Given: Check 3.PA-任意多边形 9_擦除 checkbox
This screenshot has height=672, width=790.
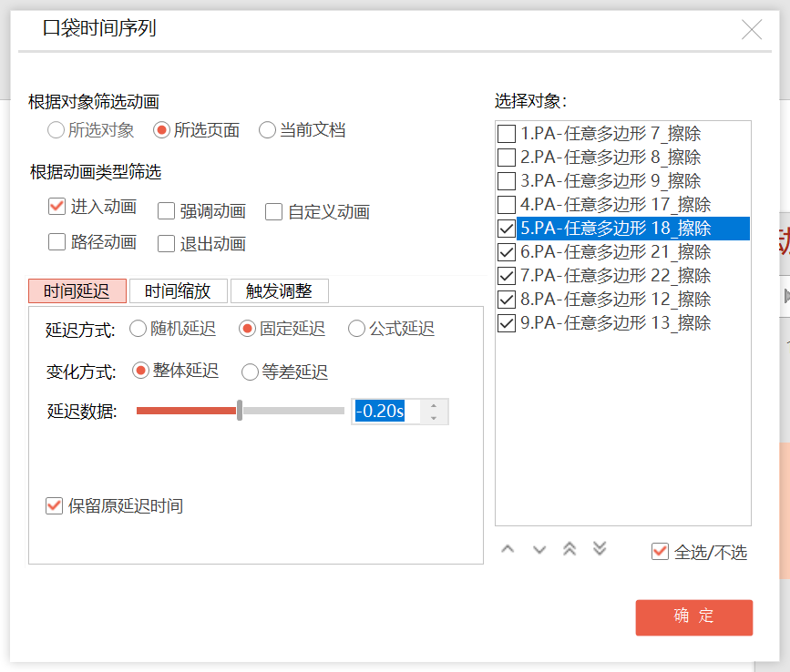Looking at the screenshot, I should [x=507, y=181].
